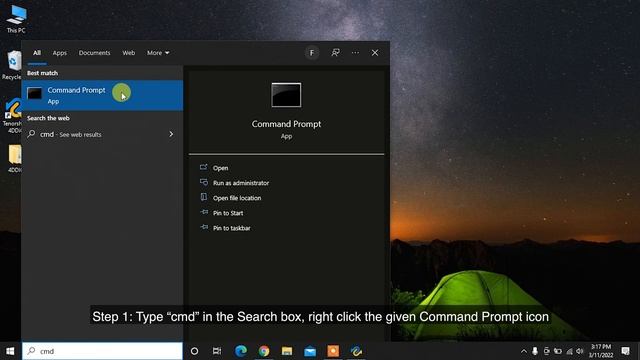Select the This PC desktop icon
The width and height of the screenshot is (640, 360).
(16, 19)
